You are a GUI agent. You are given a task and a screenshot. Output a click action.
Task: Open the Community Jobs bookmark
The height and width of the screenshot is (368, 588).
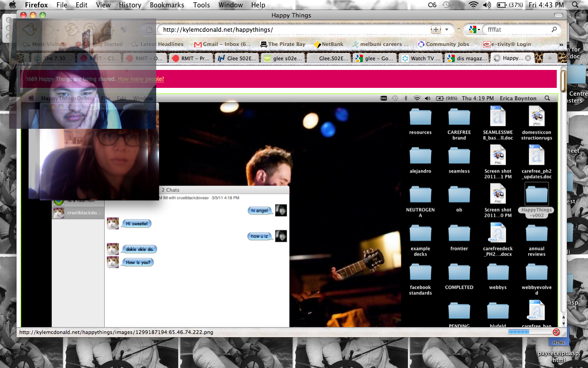point(446,44)
